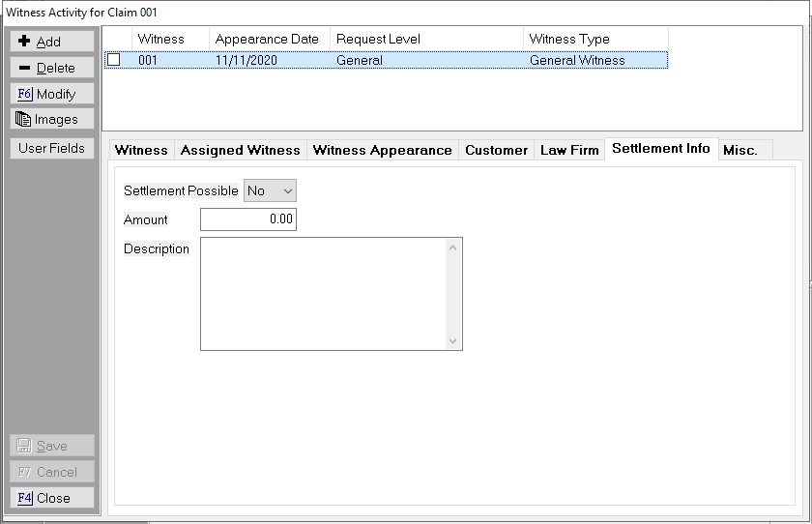Click the F6 Modify button
This screenshot has width=812, height=524.
click(x=52, y=94)
